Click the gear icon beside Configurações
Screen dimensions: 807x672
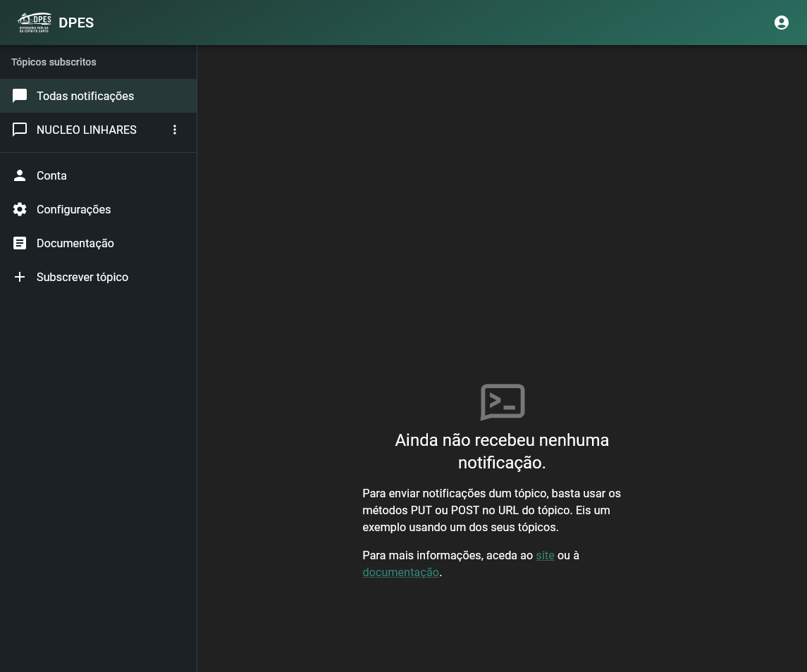[x=20, y=209]
